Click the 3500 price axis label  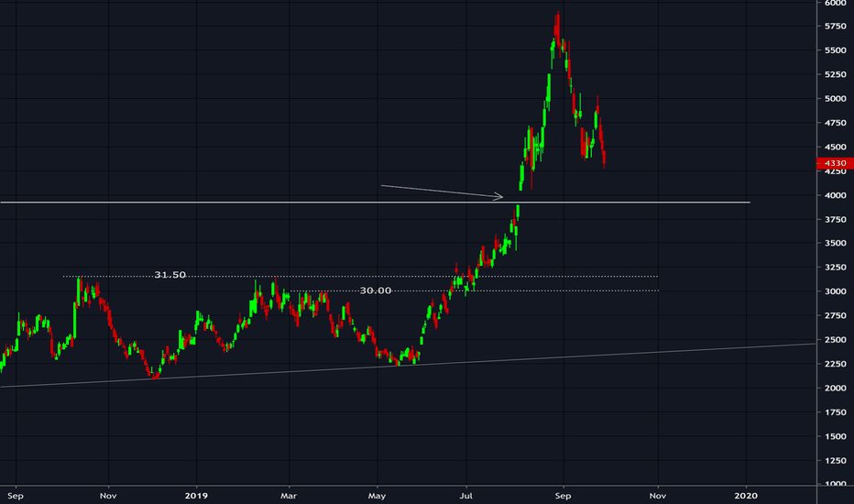[x=836, y=243]
